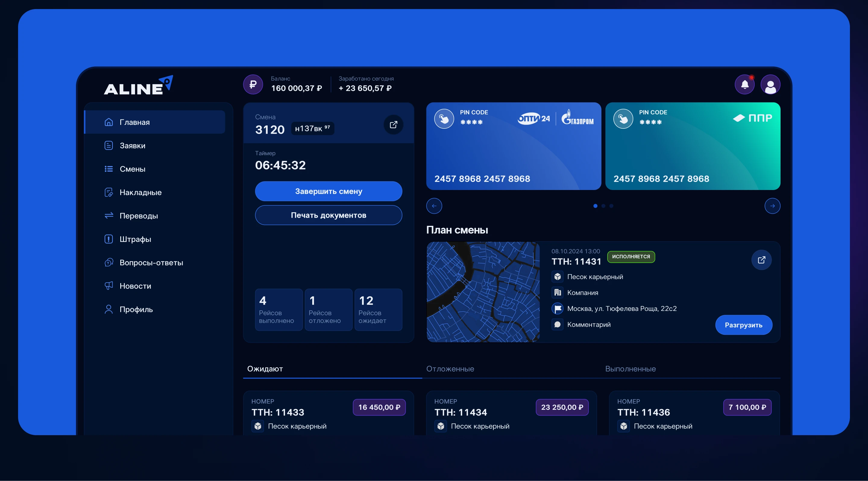The width and height of the screenshot is (868, 481).
Task: Click the user profile avatar icon
Action: [x=770, y=85]
